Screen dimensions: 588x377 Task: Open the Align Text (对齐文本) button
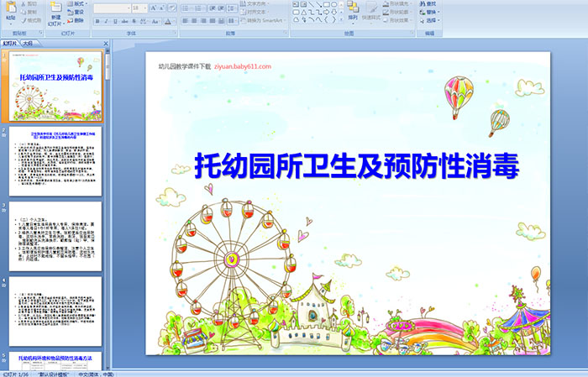255,12
